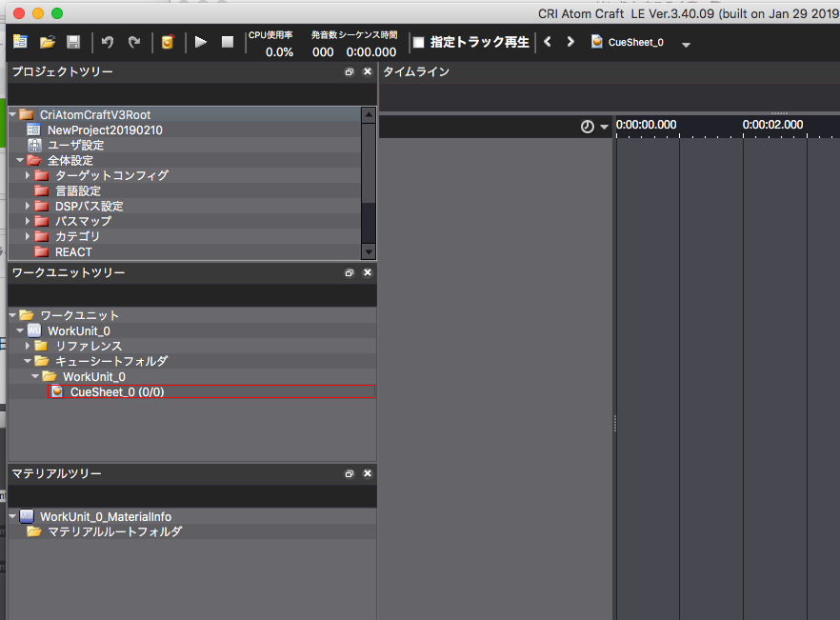
Task: Click the WU icon beside WorkUnit_0
Action: [34, 330]
